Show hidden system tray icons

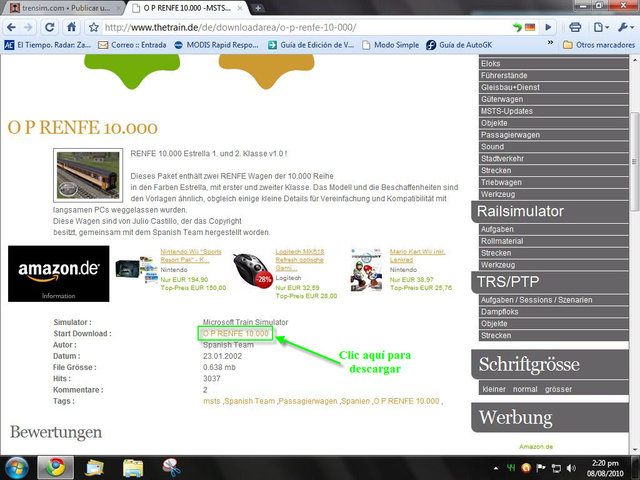tap(495, 467)
